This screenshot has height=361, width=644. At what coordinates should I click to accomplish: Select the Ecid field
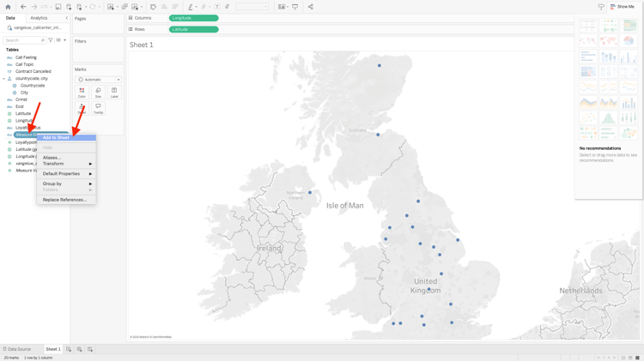coord(19,106)
